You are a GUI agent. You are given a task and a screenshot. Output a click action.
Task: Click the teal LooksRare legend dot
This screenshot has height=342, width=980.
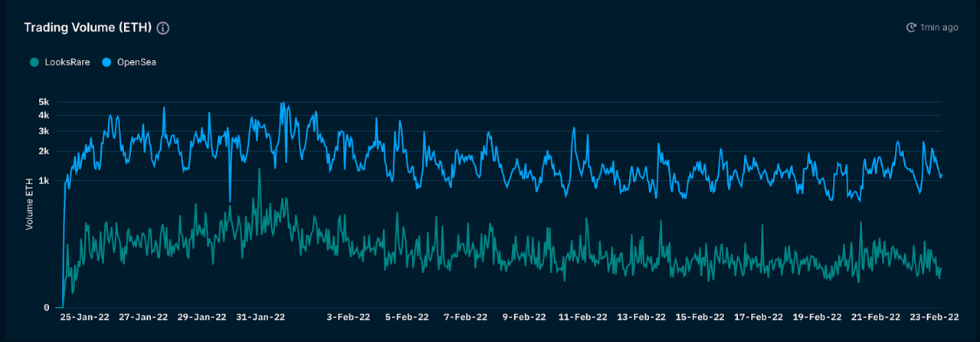pos(34,62)
